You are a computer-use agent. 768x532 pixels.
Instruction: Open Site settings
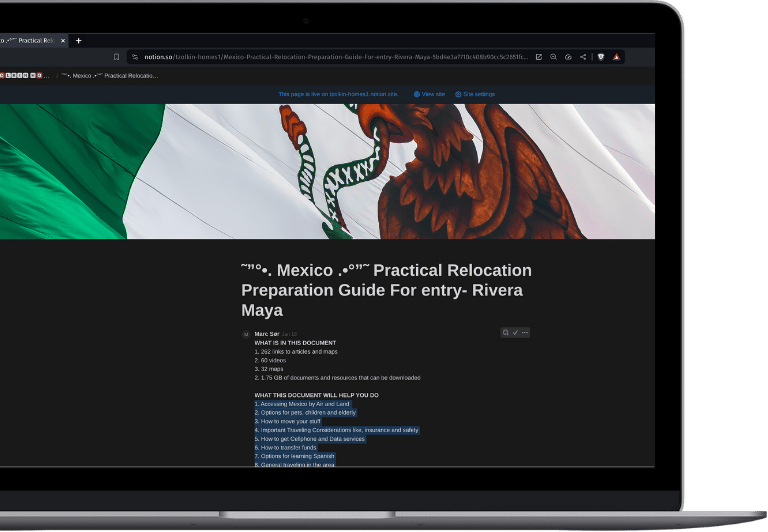475,94
